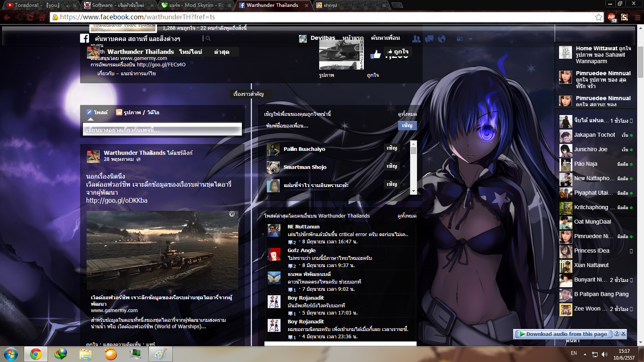Click the thumbs-up like icon
The image size is (644, 362).
376,54
